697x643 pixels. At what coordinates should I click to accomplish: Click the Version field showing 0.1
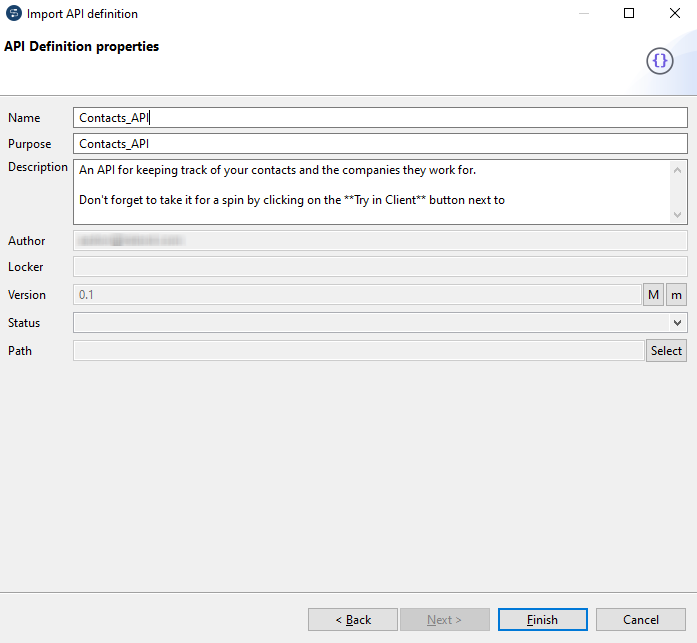[357, 295]
